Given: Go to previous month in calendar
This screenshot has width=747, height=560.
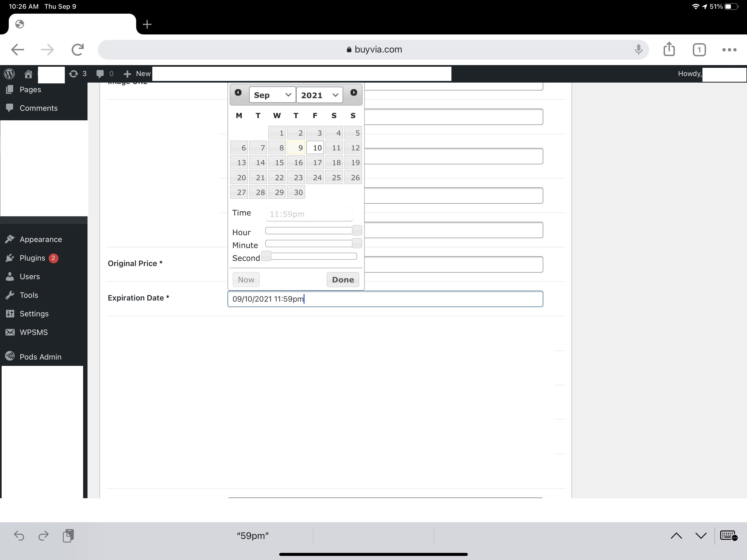Looking at the screenshot, I should tap(238, 92).
